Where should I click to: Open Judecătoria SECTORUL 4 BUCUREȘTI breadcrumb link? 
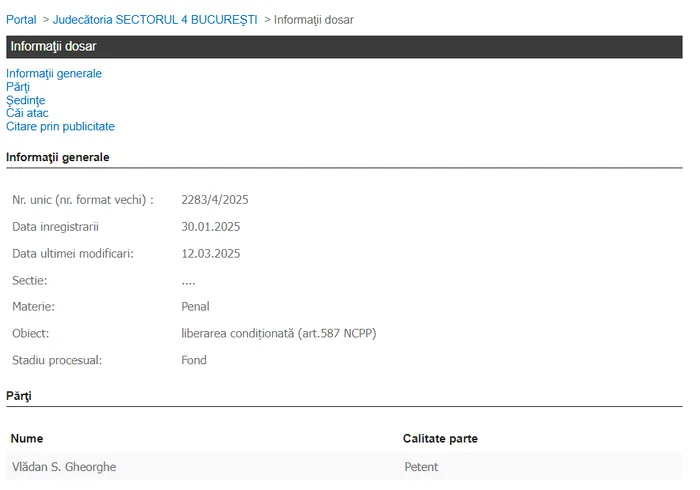155,19
